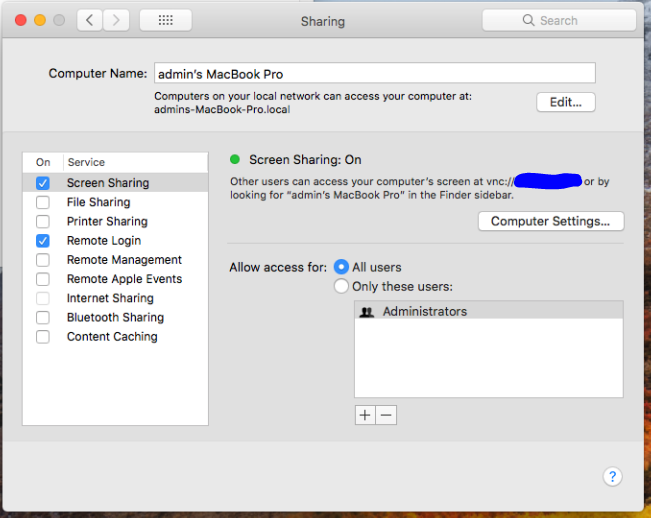The height and width of the screenshot is (518, 651).
Task: Enable the File Sharing checkbox
Action: tap(43, 202)
